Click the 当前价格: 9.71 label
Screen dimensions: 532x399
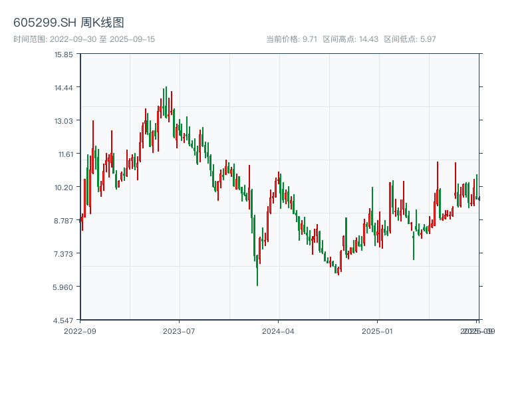(291, 39)
